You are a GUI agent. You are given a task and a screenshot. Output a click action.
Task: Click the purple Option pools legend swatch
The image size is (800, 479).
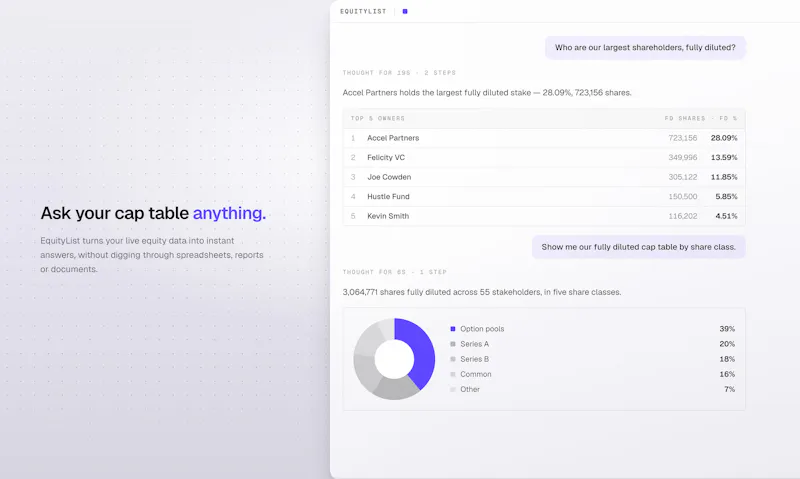[453, 329]
